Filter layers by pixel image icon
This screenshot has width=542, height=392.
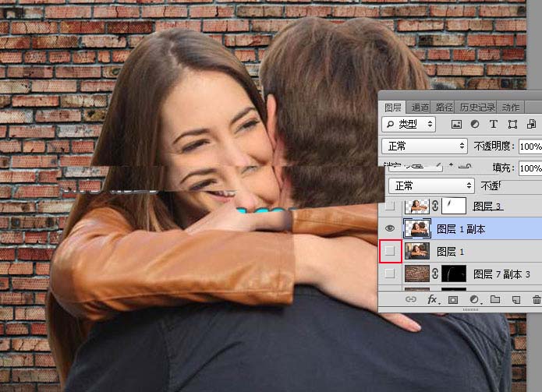click(456, 125)
